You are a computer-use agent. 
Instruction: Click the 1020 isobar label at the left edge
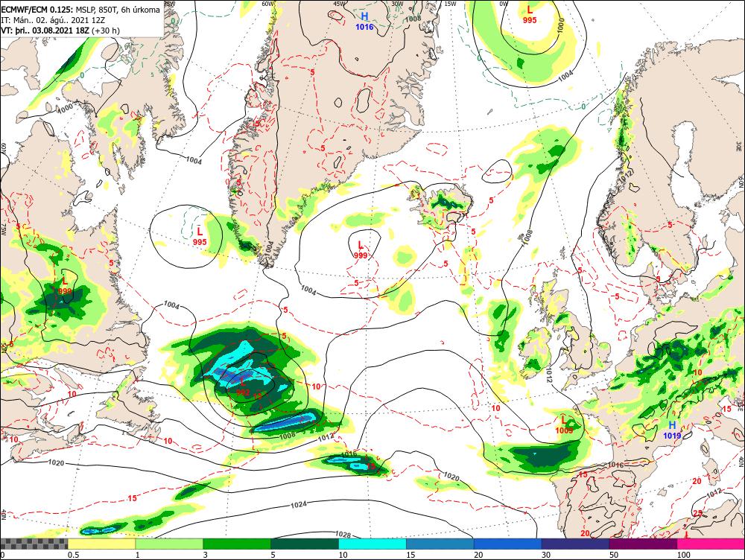pyautogui.click(x=56, y=462)
